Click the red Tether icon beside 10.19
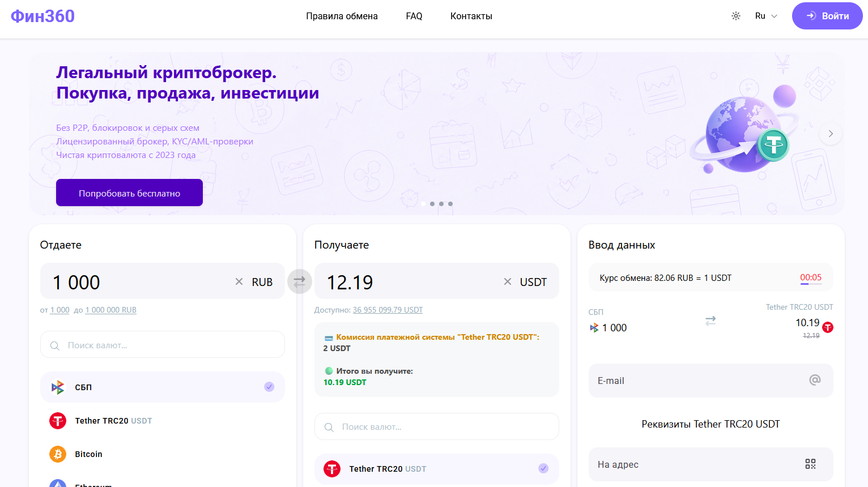 [828, 327]
